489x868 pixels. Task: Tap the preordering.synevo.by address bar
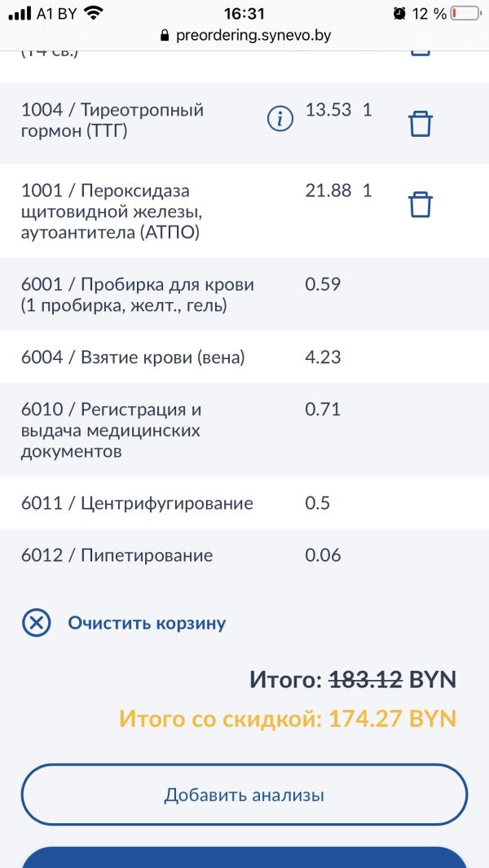tap(244, 36)
